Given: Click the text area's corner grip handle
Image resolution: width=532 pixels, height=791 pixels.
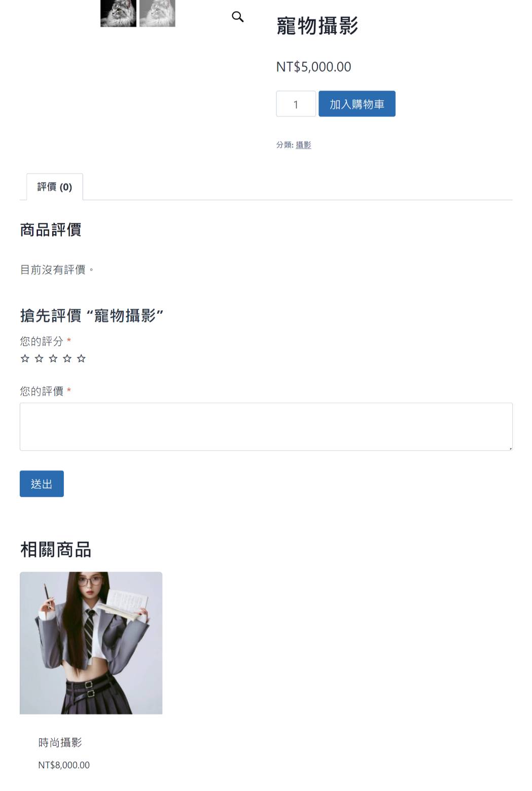Looking at the screenshot, I should (x=510, y=448).
